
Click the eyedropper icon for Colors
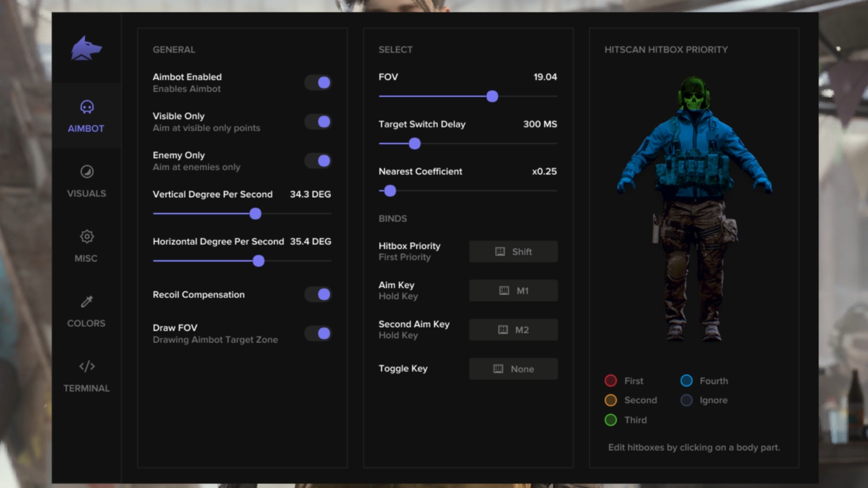(x=87, y=302)
